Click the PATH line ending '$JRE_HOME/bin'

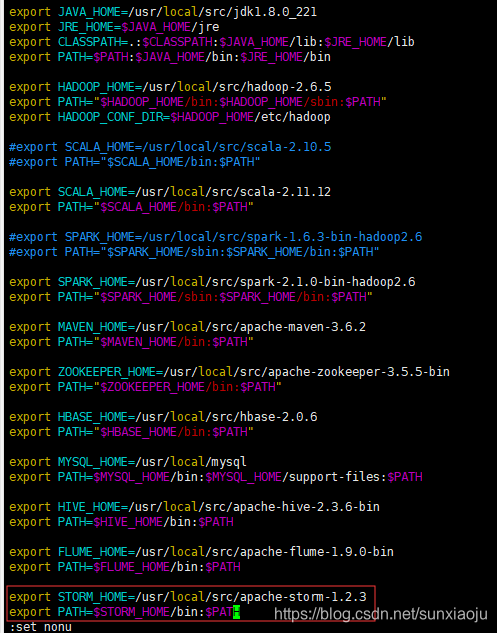[170, 57]
